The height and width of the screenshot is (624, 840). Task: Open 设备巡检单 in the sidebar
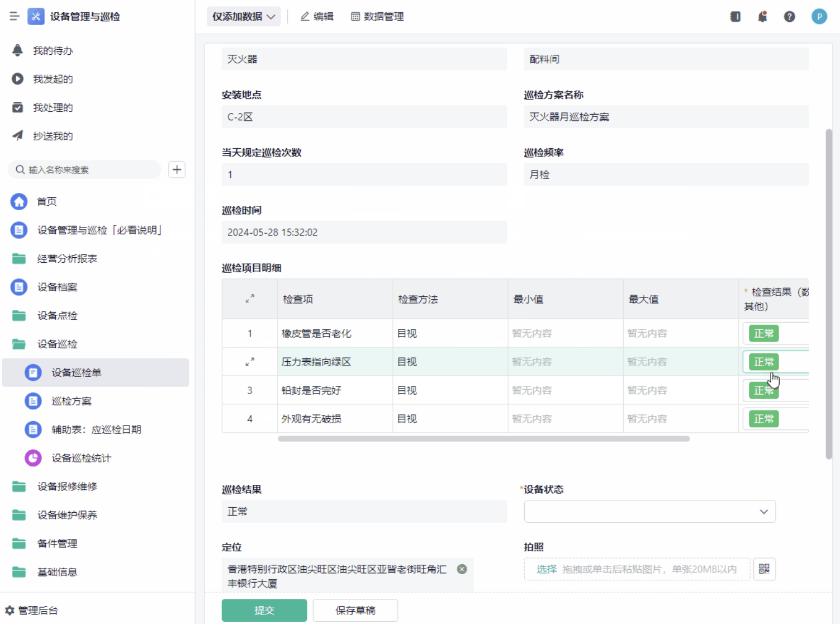click(x=96, y=372)
